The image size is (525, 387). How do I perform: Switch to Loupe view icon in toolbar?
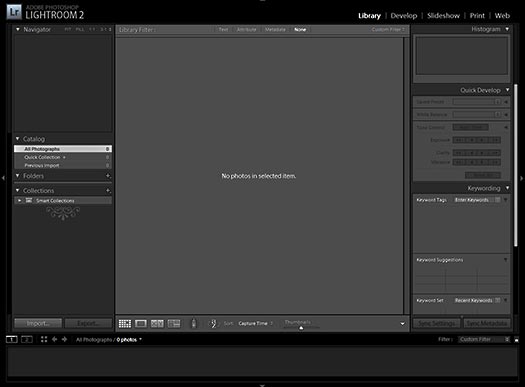(141, 323)
